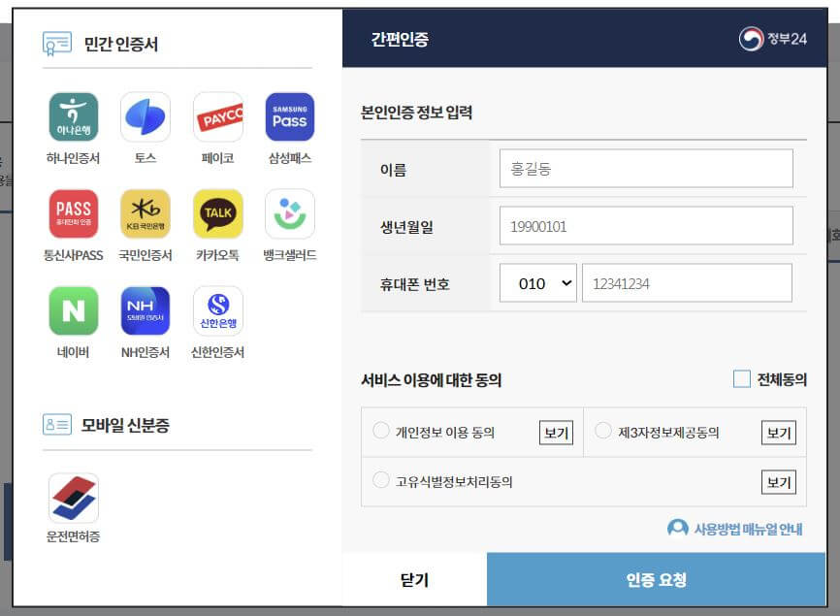Choose the 뱅크샐러드 (Banksalad) icon
840x616 pixels.
coord(290,213)
